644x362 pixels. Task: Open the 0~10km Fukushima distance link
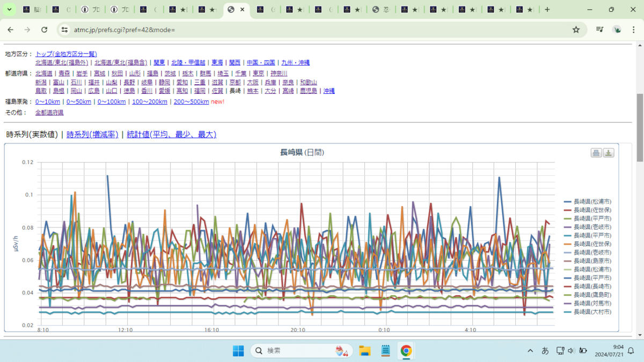tap(48, 102)
